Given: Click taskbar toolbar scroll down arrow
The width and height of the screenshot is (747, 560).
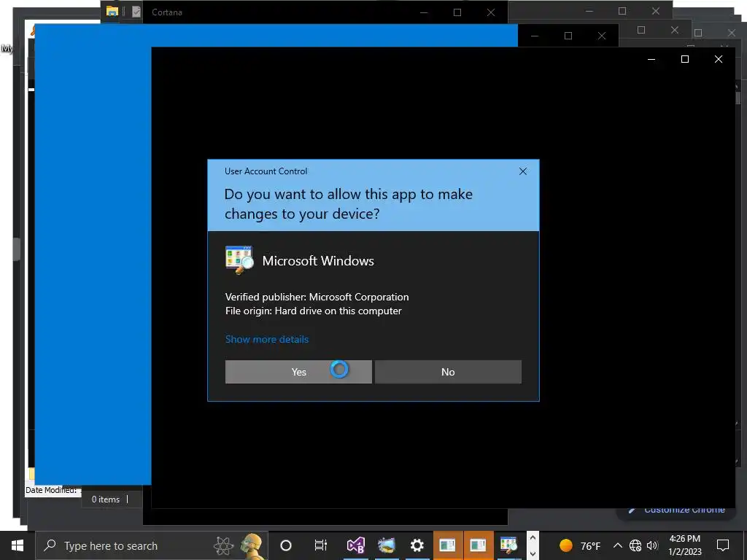Looking at the screenshot, I should coord(533,553).
